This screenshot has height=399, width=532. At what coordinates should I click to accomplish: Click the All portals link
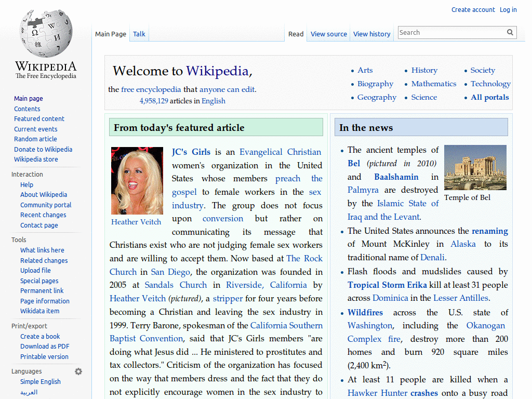click(489, 97)
